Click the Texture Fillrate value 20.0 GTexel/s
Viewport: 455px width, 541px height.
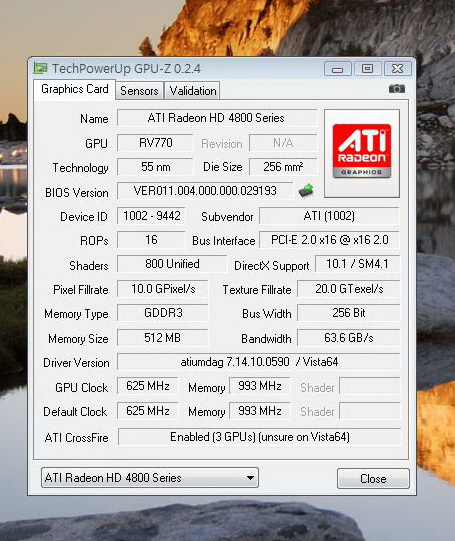click(x=348, y=289)
